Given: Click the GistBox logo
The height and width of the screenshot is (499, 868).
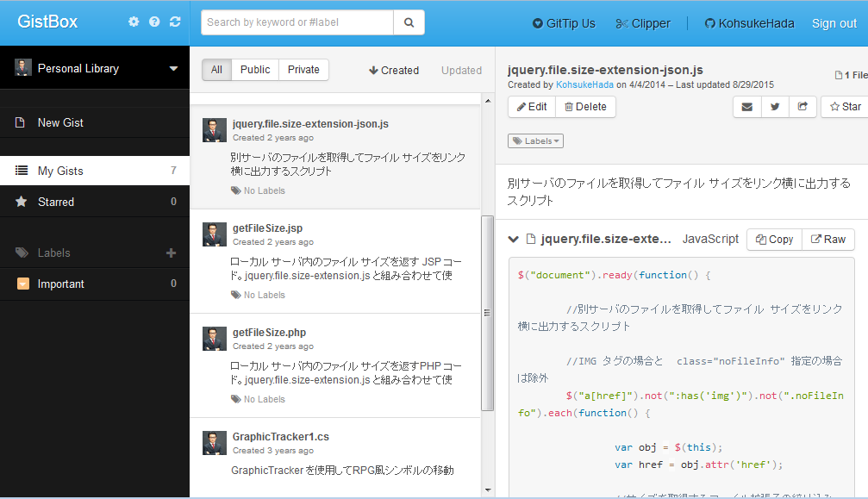Looking at the screenshot, I should (47, 22).
